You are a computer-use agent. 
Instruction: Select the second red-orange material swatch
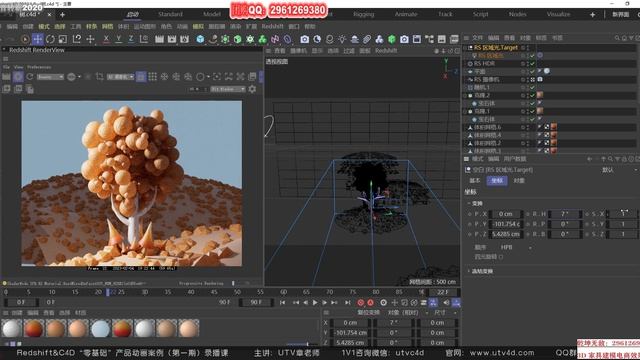pyautogui.click(x=122, y=328)
